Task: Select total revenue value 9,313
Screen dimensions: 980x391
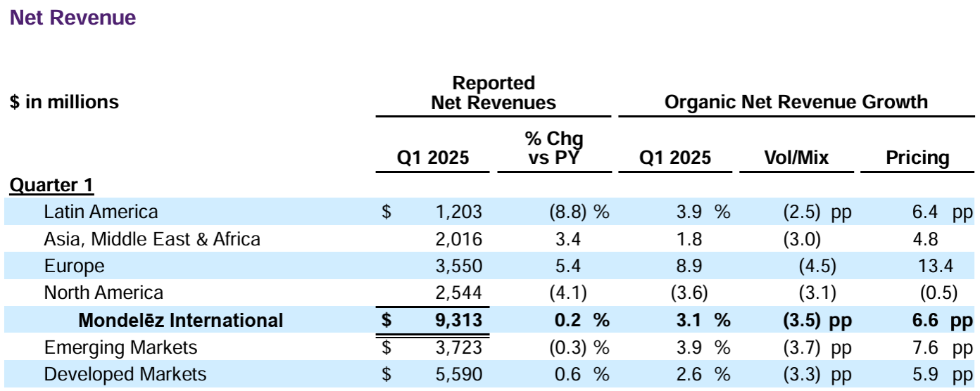Action: (x=458, y=321)
